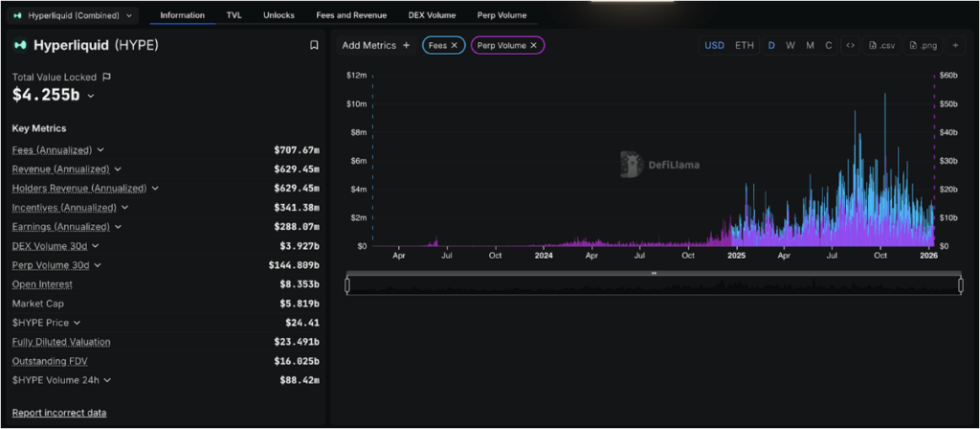Click the $12m left axis label
The height and width of the screenshot is (429, 980).
tap(357, 75)
